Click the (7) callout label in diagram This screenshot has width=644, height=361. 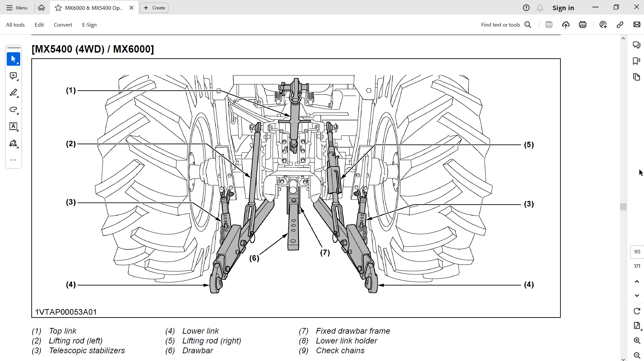(325, 253)
